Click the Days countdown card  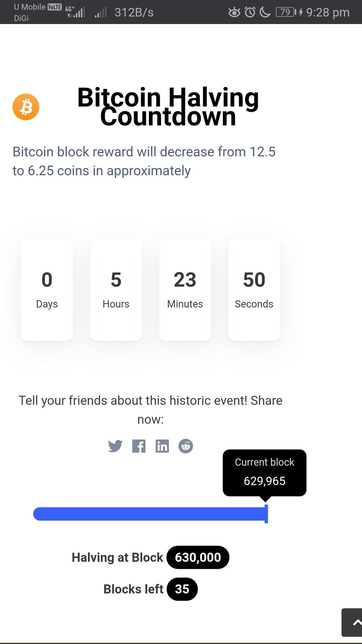pyautogui.click(x=47, y=290)
